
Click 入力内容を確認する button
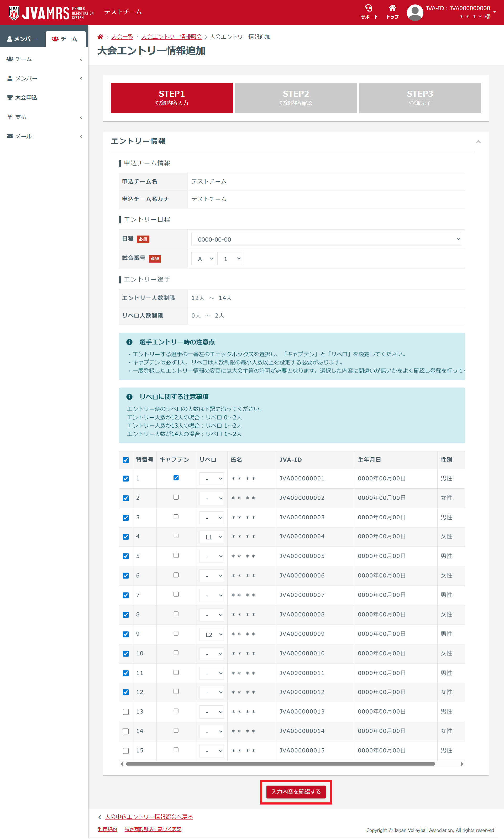tap(296, 792)
